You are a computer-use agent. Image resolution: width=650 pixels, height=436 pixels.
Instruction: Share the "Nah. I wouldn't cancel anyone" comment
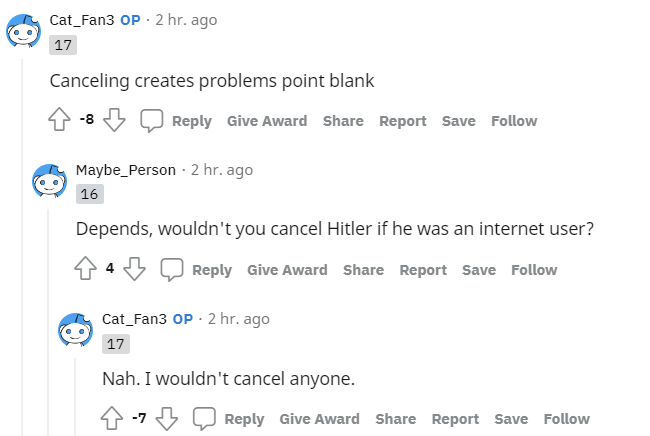pos(395,419)
